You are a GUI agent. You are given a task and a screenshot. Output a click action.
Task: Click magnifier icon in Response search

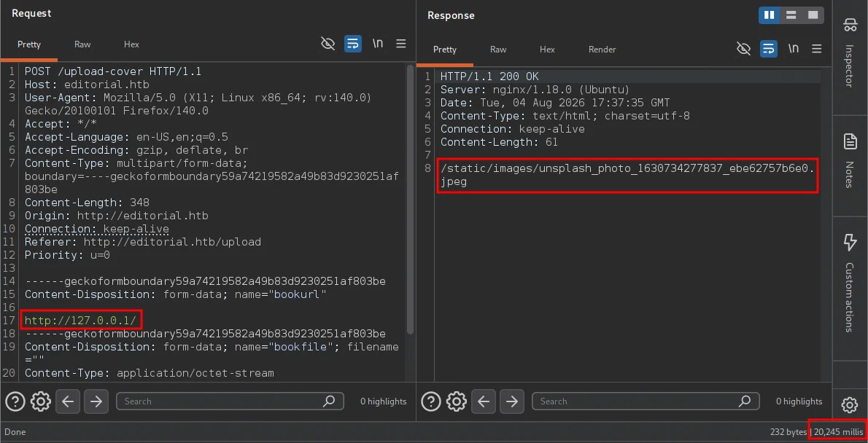tap(745, 401)
